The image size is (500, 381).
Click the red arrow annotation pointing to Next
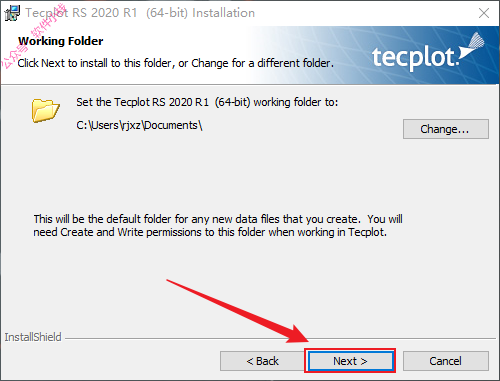237,312
